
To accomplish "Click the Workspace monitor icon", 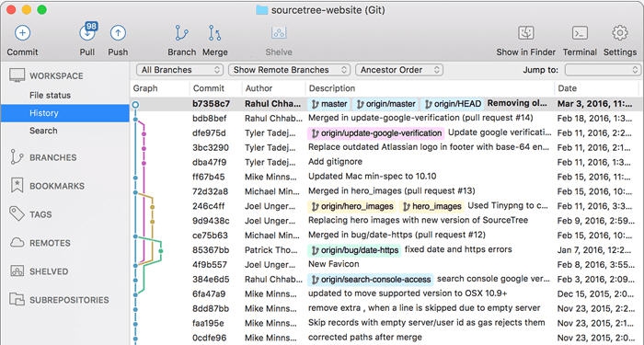I will click(x=17, y=75).
